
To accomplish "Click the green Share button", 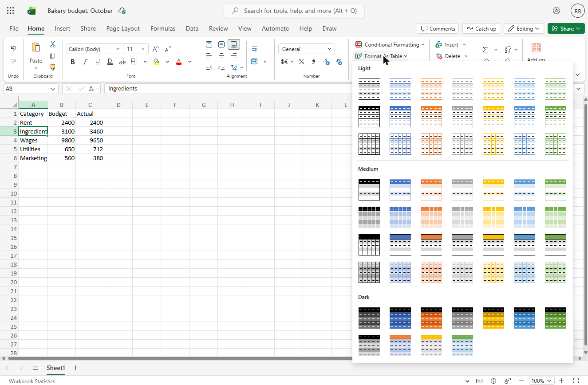I will [566, 28].
